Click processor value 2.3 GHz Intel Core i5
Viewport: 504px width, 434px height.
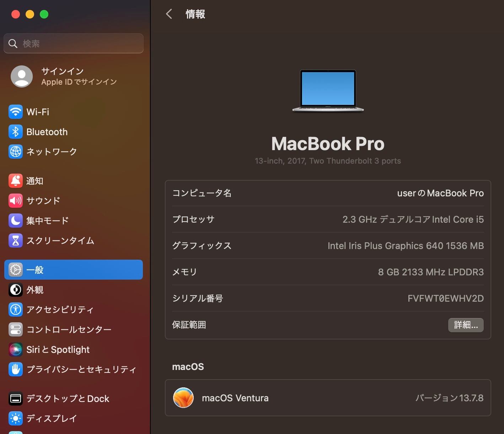(413, 219)
